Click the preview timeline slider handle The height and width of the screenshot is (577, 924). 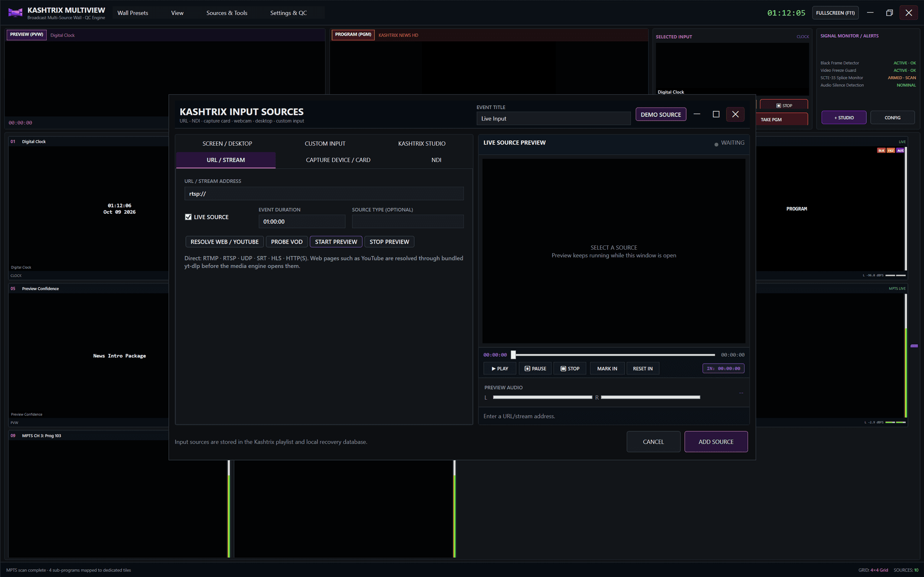(x=513, y=355)
